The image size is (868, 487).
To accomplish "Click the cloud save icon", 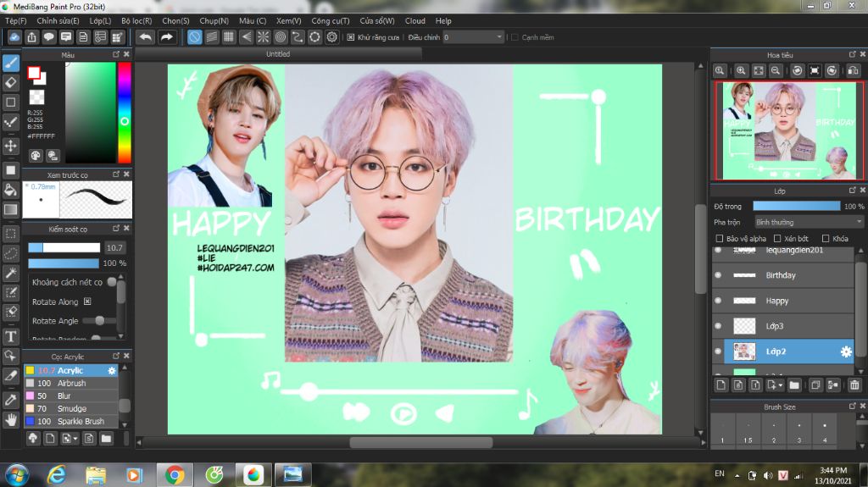I will point(14,37).
